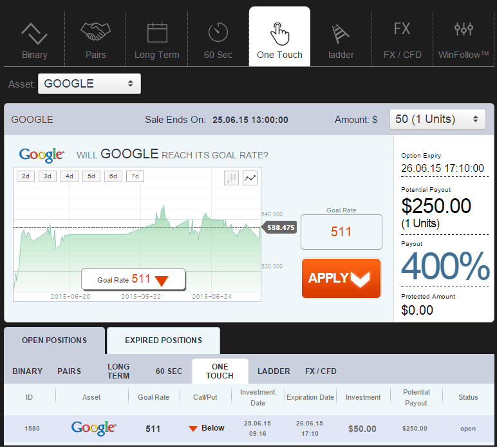Open the Asset GOOGLE dropdown
The image size is (497, 448).
[x=89, y=84]
